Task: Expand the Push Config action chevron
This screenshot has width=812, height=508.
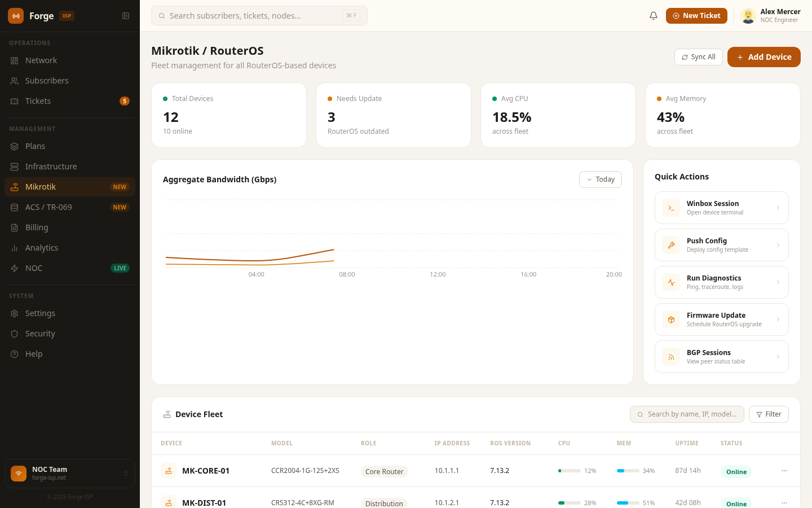Action: (x=778, y=245)
